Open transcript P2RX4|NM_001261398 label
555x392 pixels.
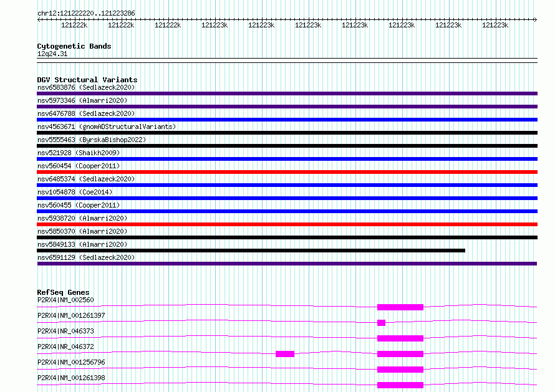pos(71,378)
